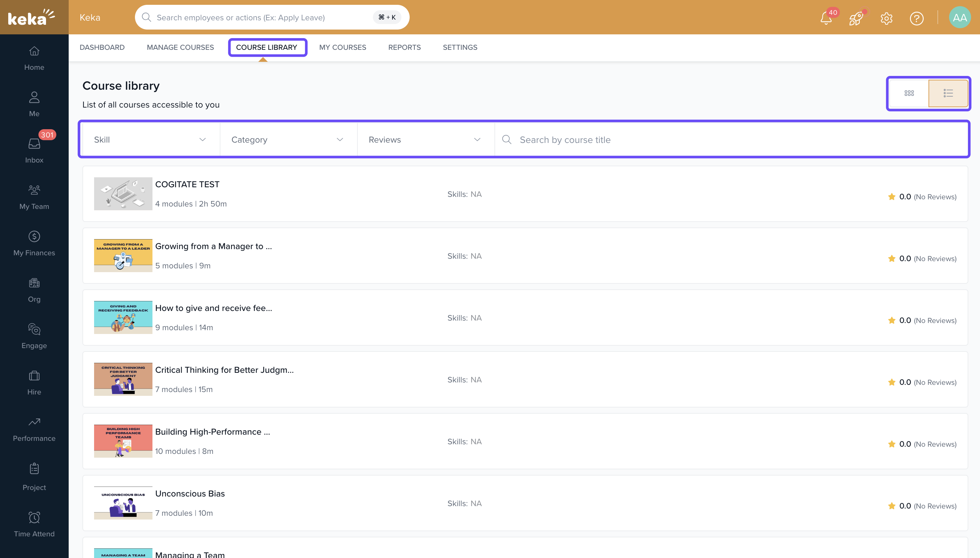Open Inbox in the sidebar
The width and height of the screenshot is (980, 558).
pos(34,150)
